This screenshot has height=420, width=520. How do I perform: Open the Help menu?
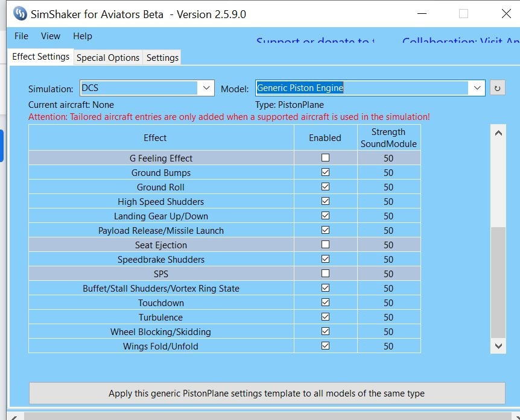[x=83, y=36]
